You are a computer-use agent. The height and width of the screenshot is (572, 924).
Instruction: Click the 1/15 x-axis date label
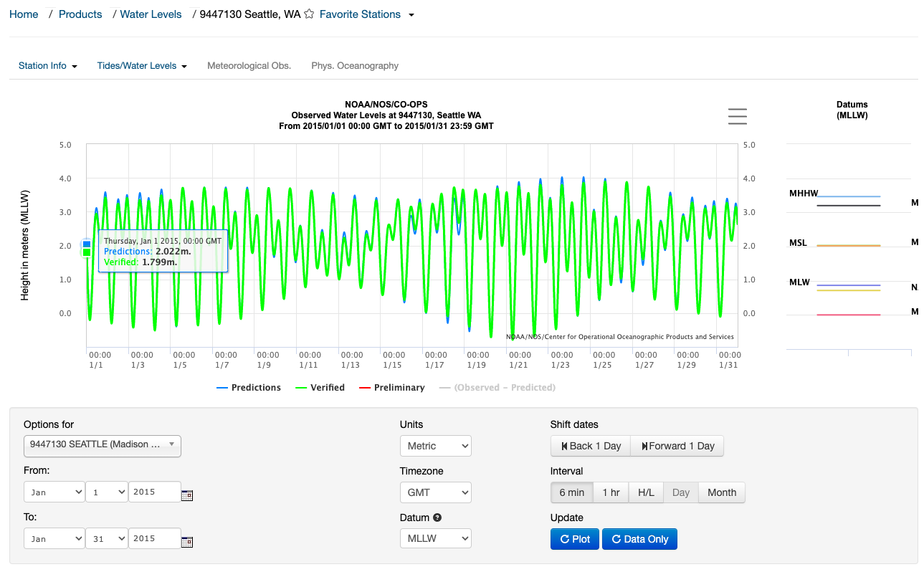coord(394,365)
